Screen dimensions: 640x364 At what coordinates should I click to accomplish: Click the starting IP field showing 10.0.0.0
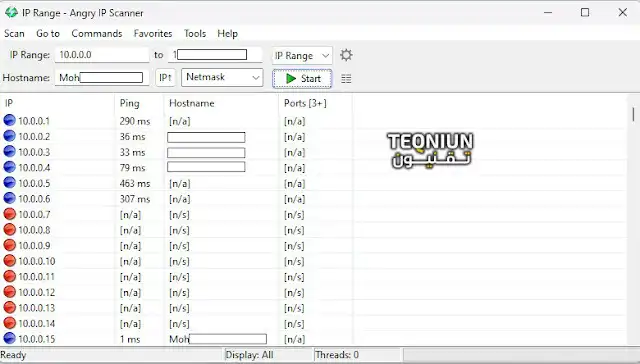point(102,55)
